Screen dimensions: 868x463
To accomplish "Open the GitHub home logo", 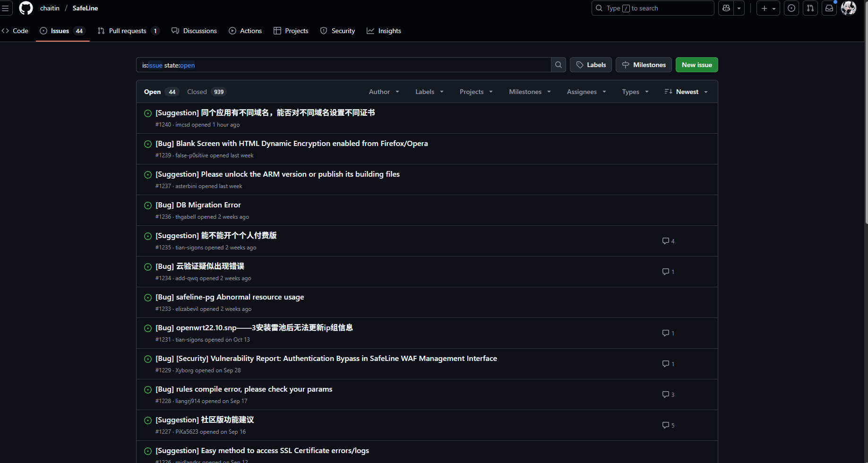I will 26,8.
